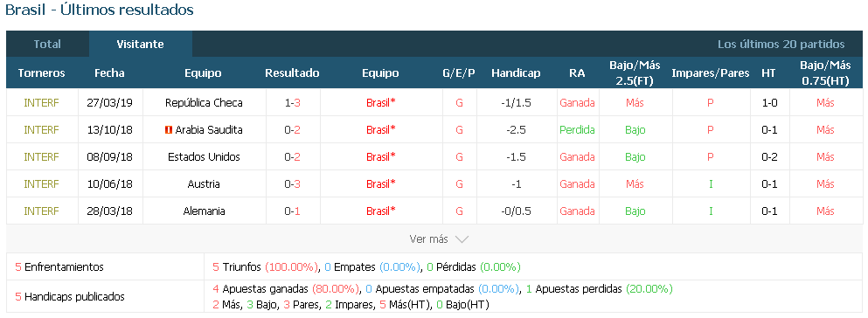Expand the Ver más chevron

point(462,239)
